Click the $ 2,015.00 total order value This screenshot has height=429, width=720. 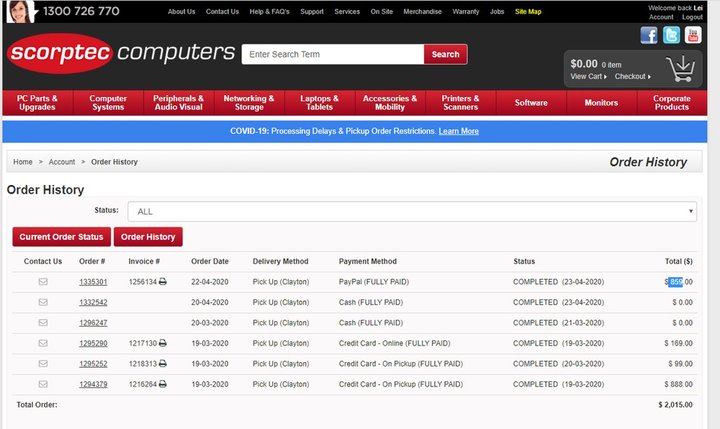(675, 405)
